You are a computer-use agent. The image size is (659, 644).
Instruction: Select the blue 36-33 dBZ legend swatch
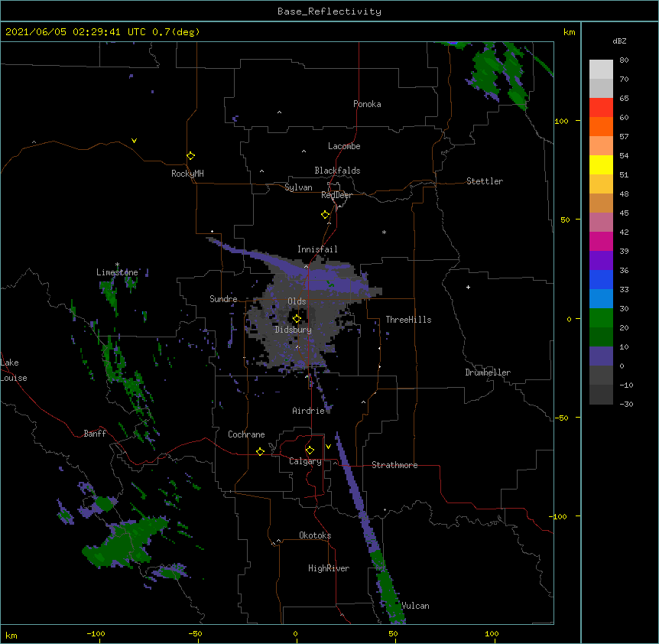[601, 279]
